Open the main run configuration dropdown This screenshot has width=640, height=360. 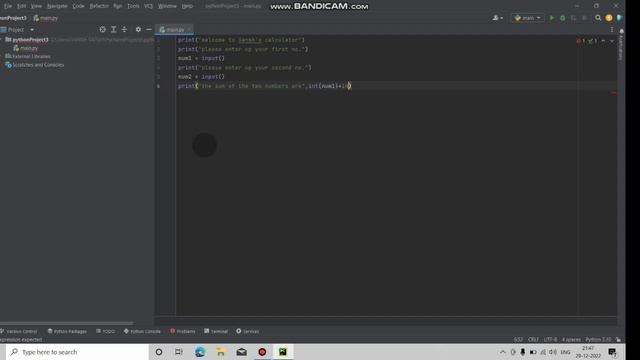coord(528,18)
